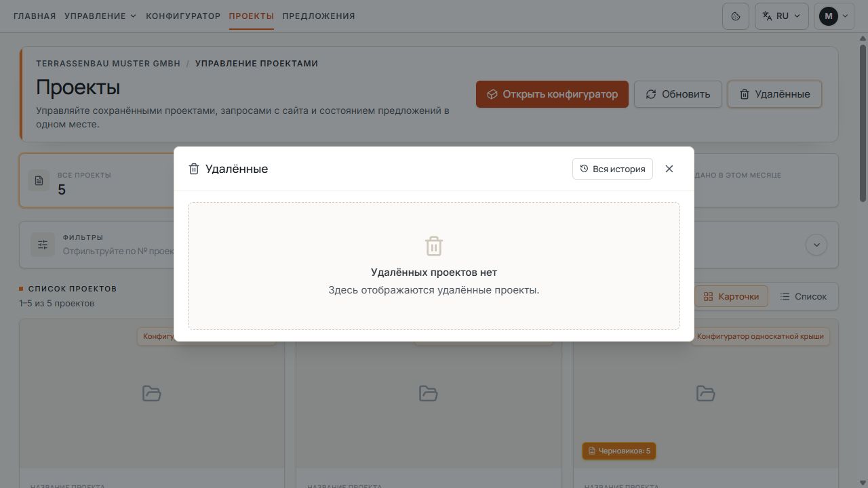Select the ПРОЕКТЫ nav tab
This screenshot has width=868, height=488.
pos(252,16)
